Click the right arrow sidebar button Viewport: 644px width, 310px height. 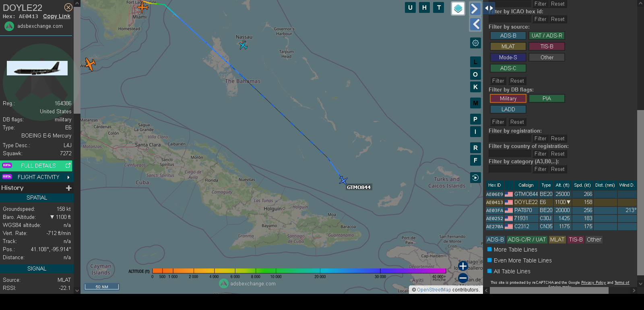475,8
